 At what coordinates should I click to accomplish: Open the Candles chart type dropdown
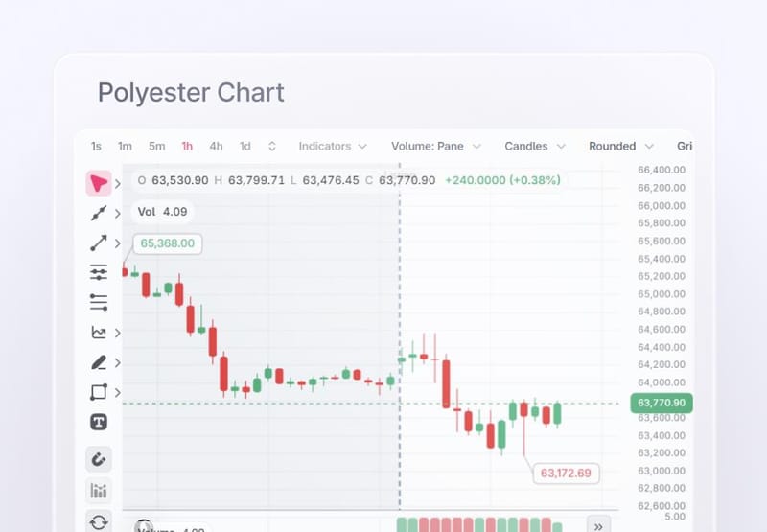[x=535, y=147]
